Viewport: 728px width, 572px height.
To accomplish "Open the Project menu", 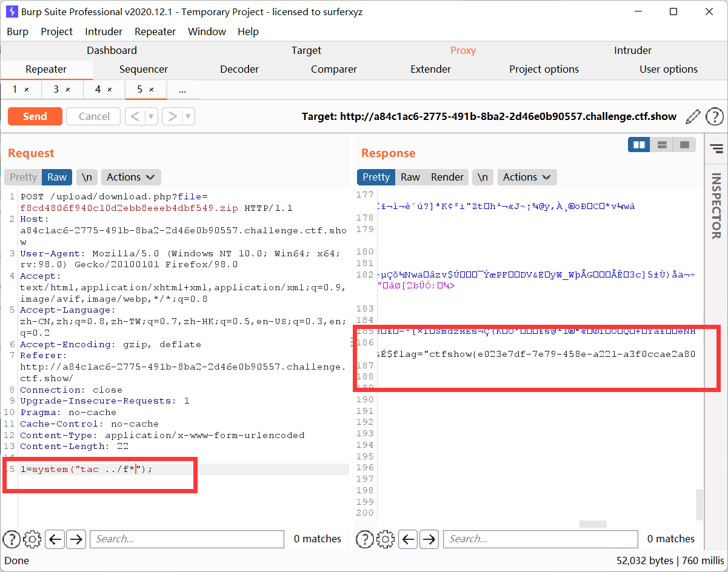I will click(x=56, y=32).
